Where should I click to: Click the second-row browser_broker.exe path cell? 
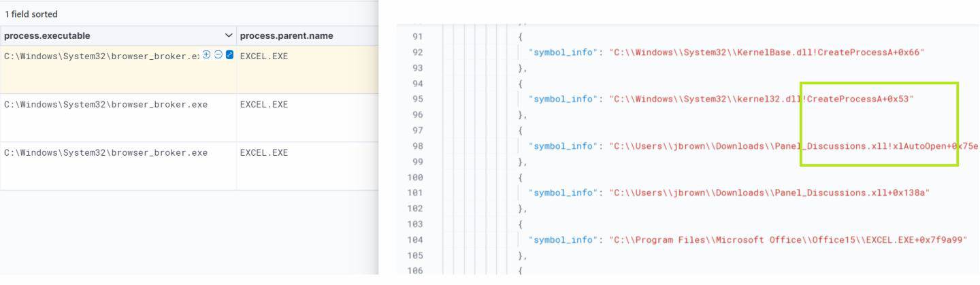pyautogui.click(x=105, y=105)
